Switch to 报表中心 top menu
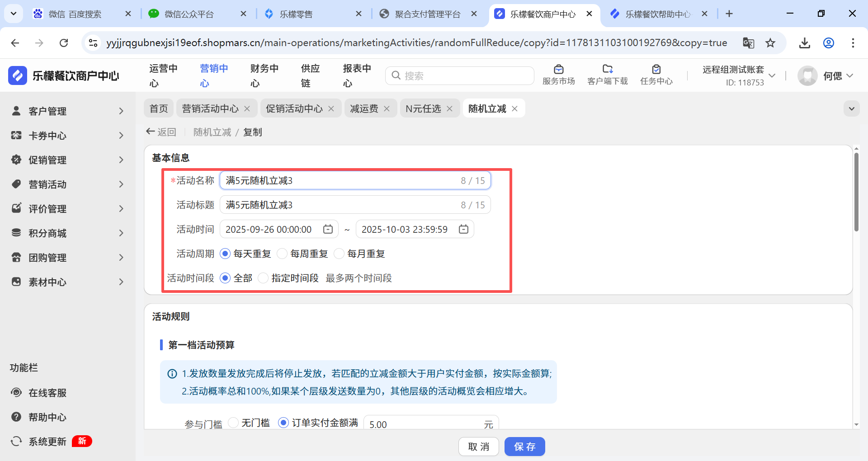 (x=357, y=75)
